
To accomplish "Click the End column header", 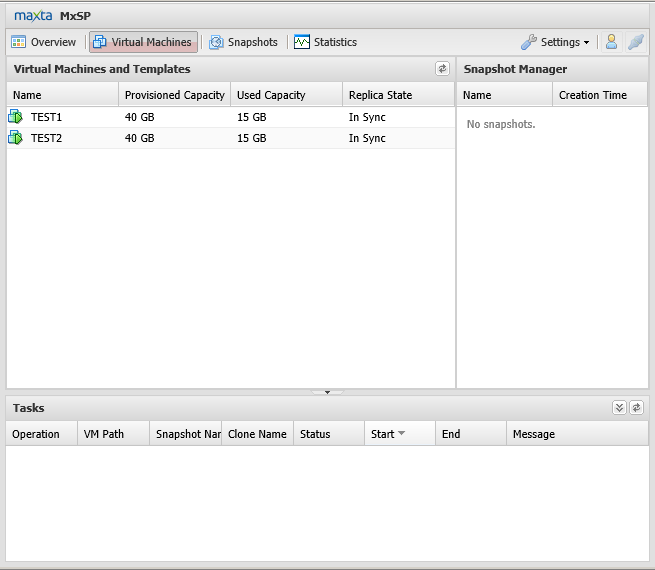I will [471, 434].
